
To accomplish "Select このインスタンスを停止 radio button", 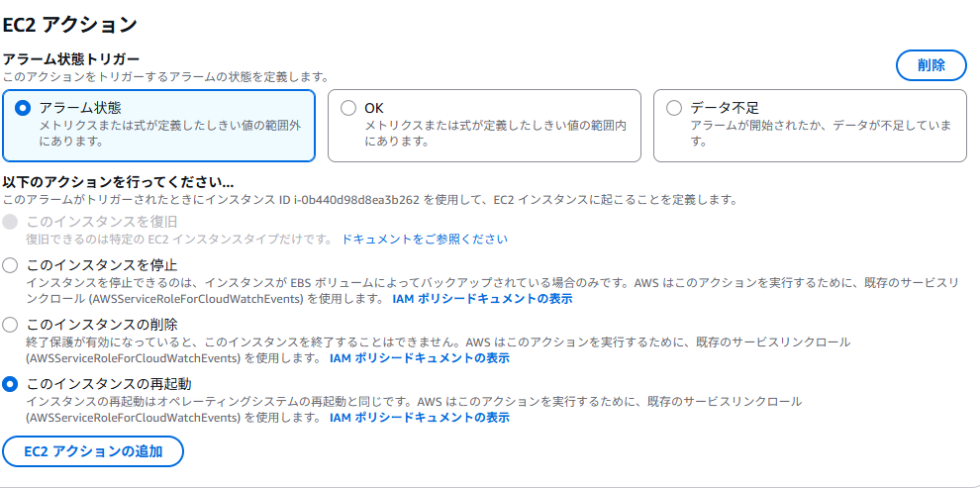I will (x=10, y=265).
